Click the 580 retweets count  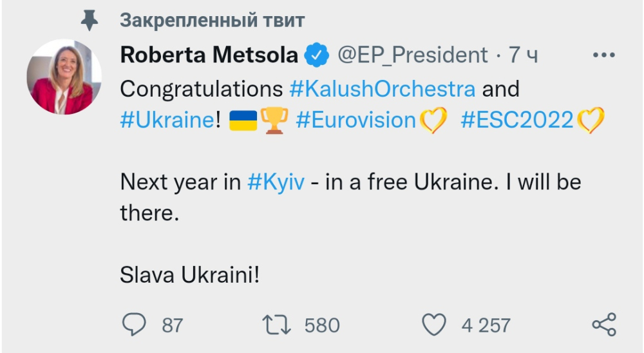(x=321, y=325)
